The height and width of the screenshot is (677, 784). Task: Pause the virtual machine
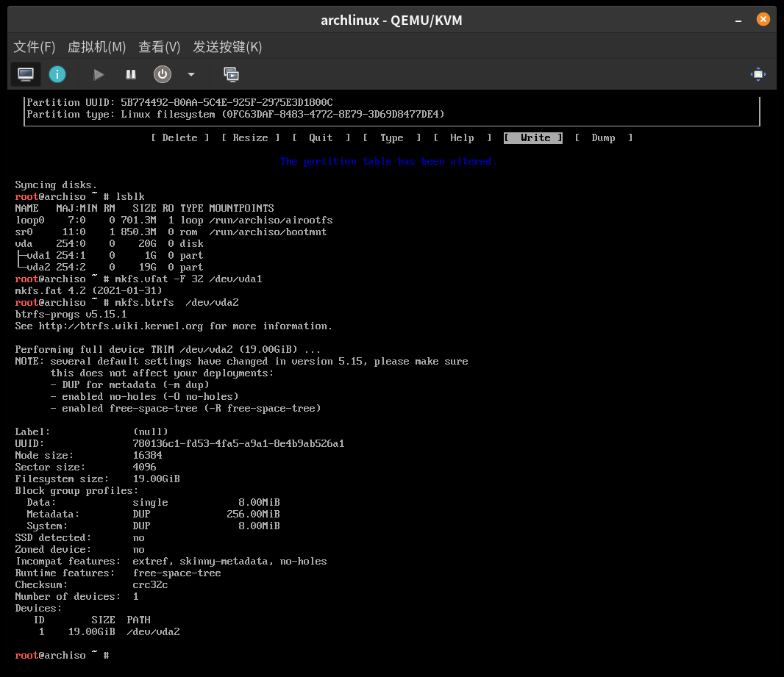tap(130, 74)
